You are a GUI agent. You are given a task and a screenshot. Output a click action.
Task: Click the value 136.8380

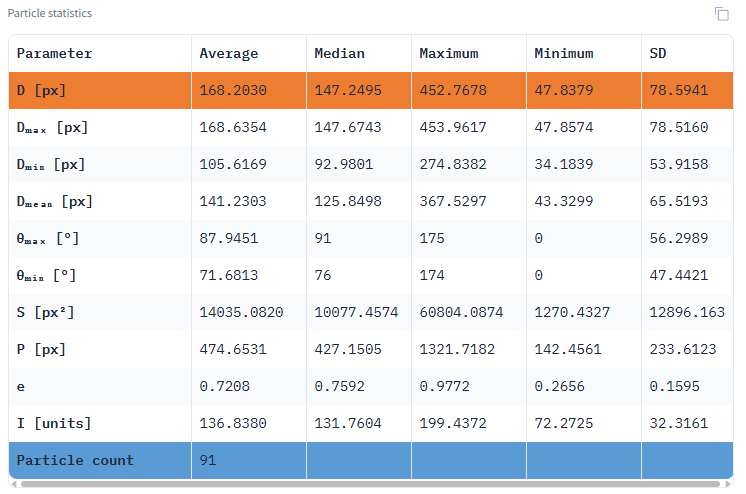(233, 424)
